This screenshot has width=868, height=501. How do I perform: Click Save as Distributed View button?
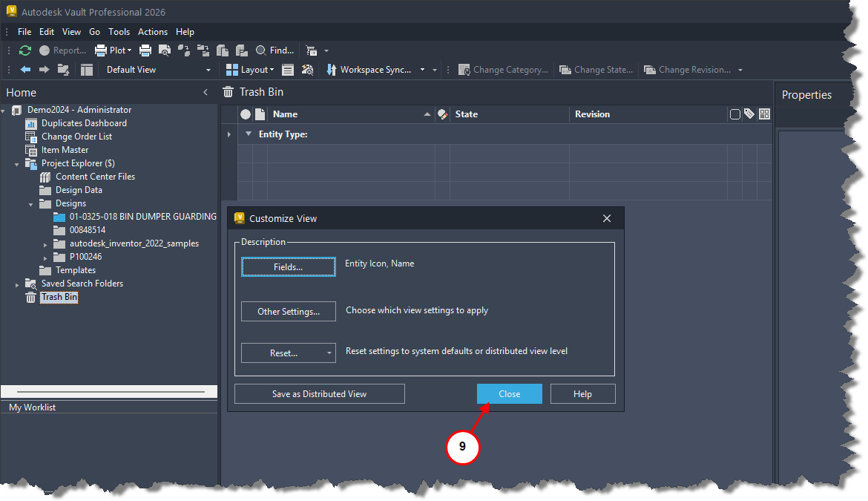coord(320,394)
